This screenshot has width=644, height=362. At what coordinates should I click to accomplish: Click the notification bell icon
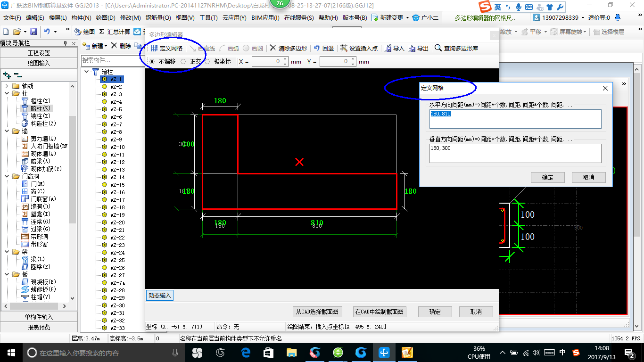[x=618, y=17]
